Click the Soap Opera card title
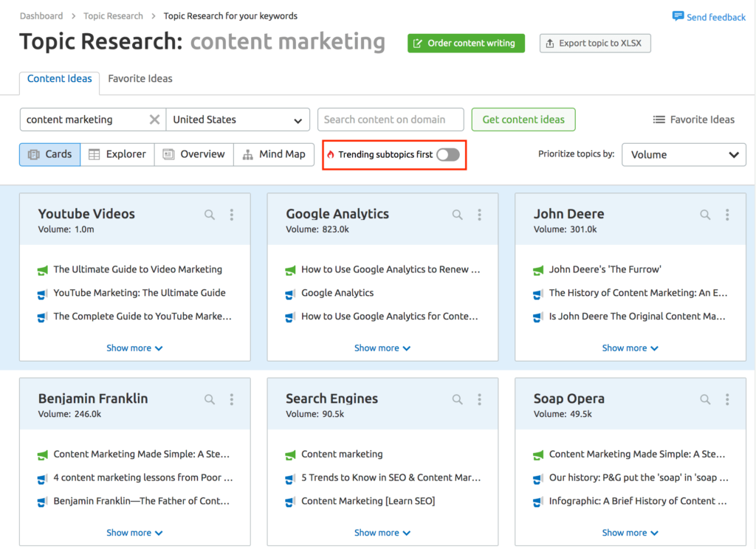 tap(569, 398)
